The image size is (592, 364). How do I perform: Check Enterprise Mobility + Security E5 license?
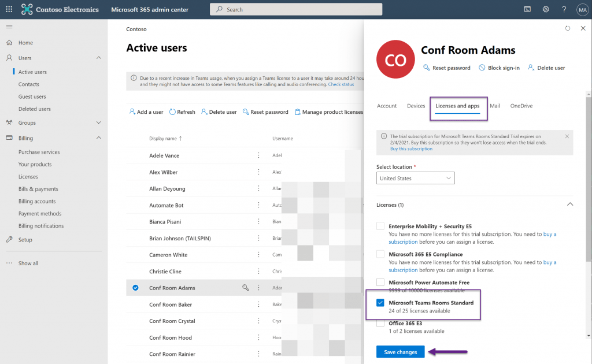(x=380, y=226)
